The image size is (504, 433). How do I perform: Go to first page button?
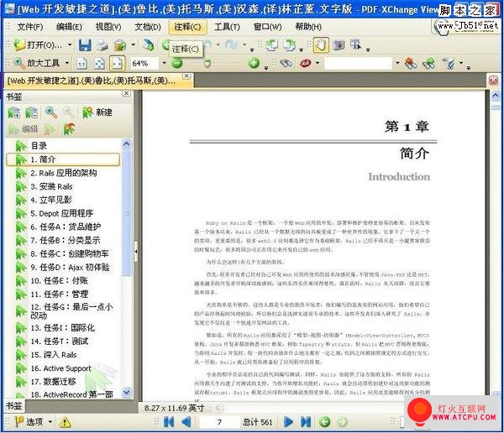169,422
